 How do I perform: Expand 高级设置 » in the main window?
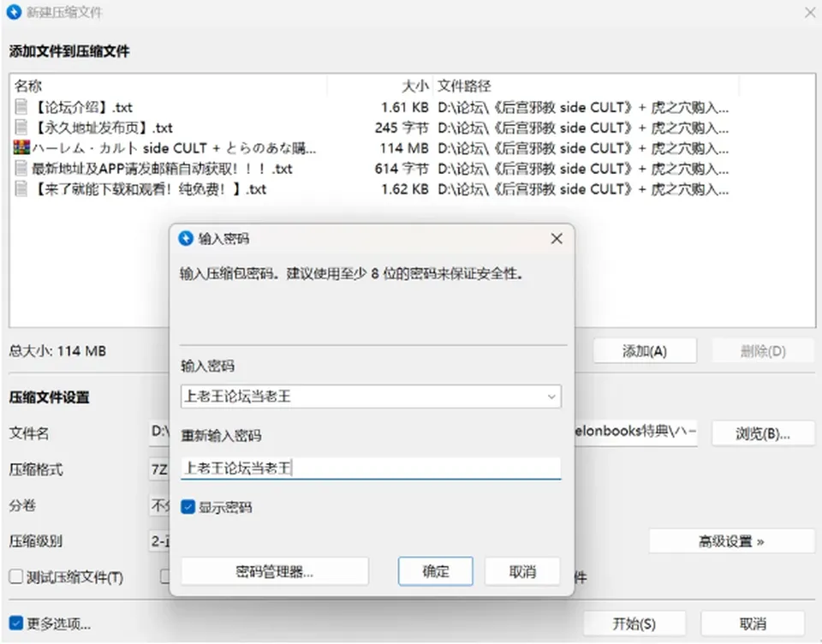731,540
